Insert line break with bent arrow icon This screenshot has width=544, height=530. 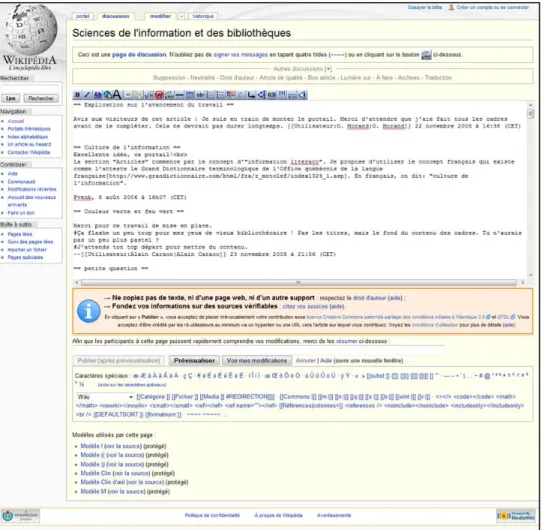[x=250, y=95]
